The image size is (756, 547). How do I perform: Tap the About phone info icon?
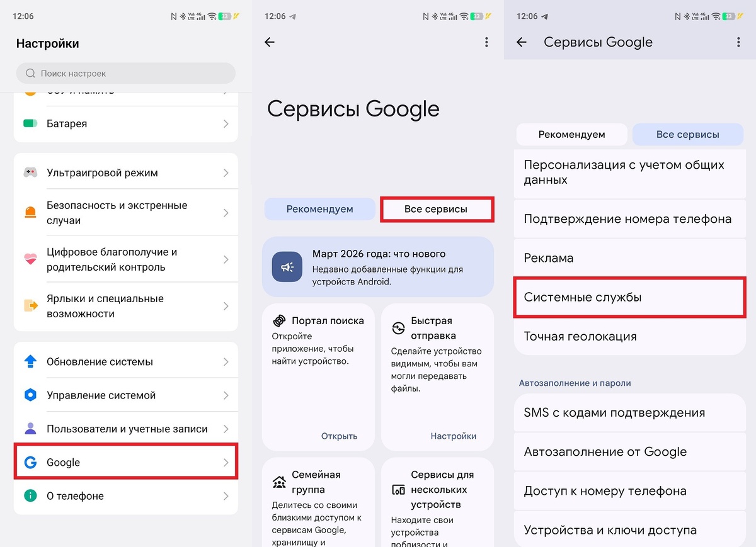pos(30,496)
